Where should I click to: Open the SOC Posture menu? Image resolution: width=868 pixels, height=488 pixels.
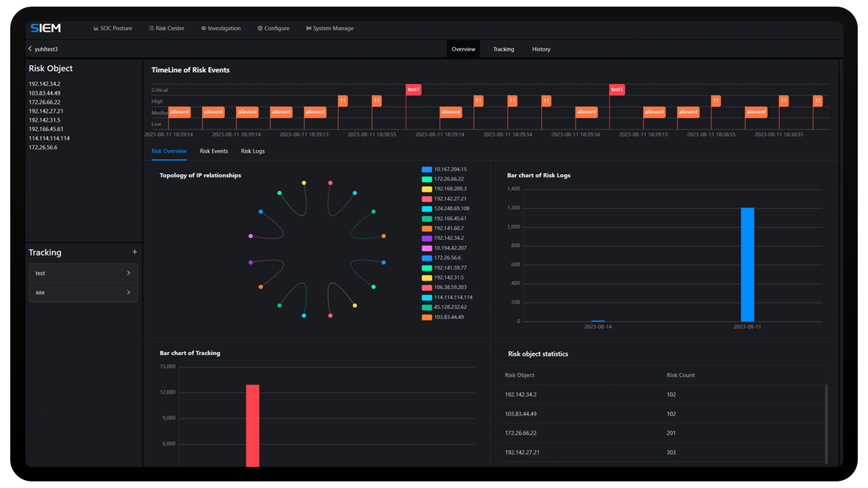pyautogui.click(x=113, y=28)
